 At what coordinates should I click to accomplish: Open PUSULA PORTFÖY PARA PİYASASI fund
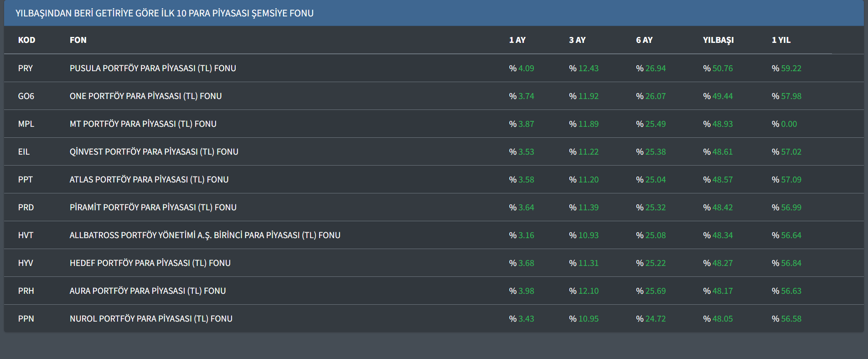coord(153,68)
